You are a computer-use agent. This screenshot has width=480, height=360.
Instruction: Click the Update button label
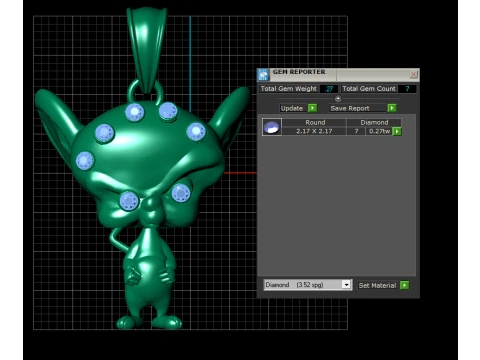pyautogui.click(x=292, y=108)
